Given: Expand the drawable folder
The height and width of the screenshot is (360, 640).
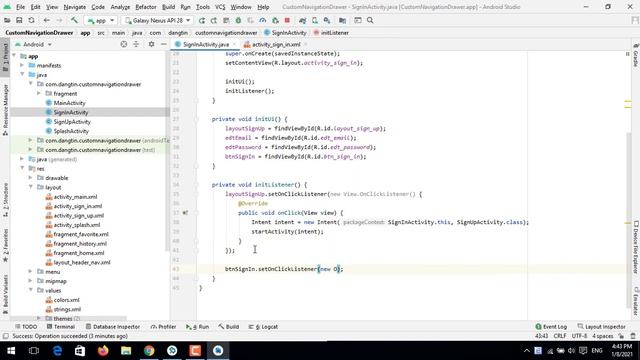Looking at the screenshot, I should tap(31, 178).
